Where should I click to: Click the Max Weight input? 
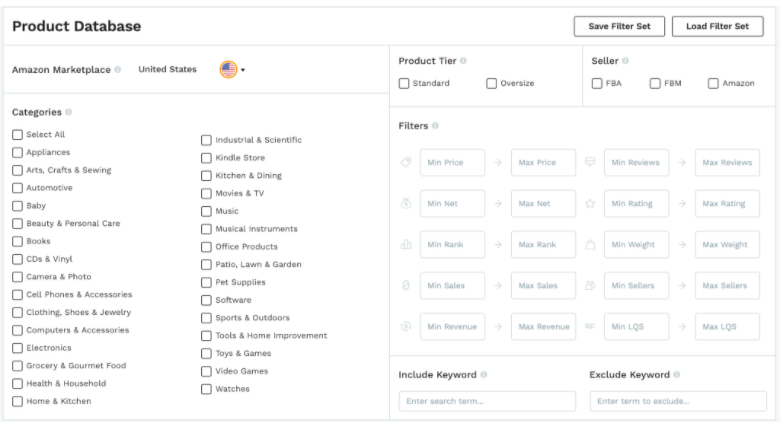point(728,244)
